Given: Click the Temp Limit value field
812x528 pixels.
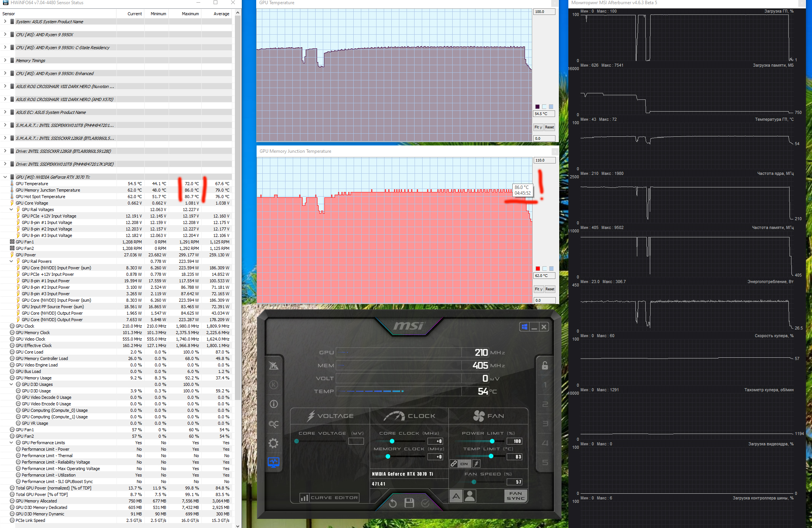Looking at the screenshot, I should 515,456.
